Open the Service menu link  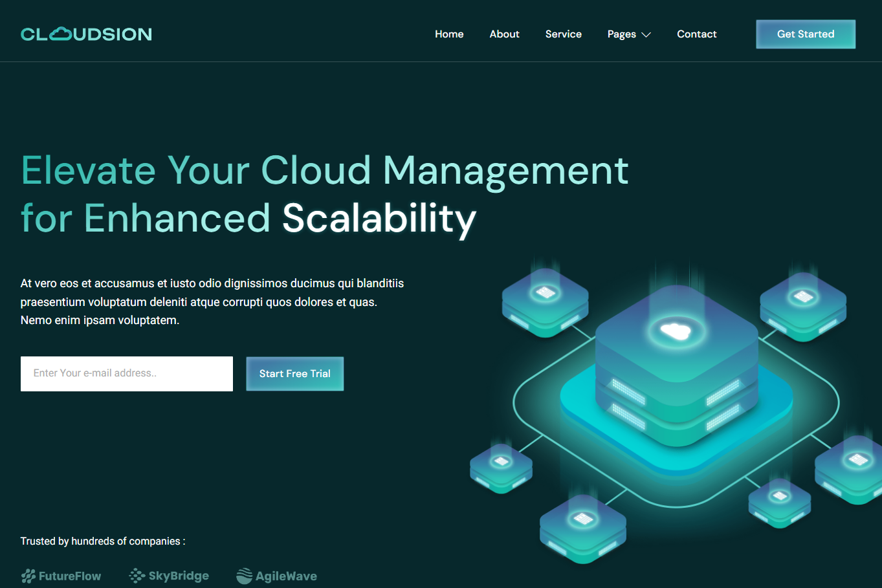pyautogui.click(x=563, y=34)
